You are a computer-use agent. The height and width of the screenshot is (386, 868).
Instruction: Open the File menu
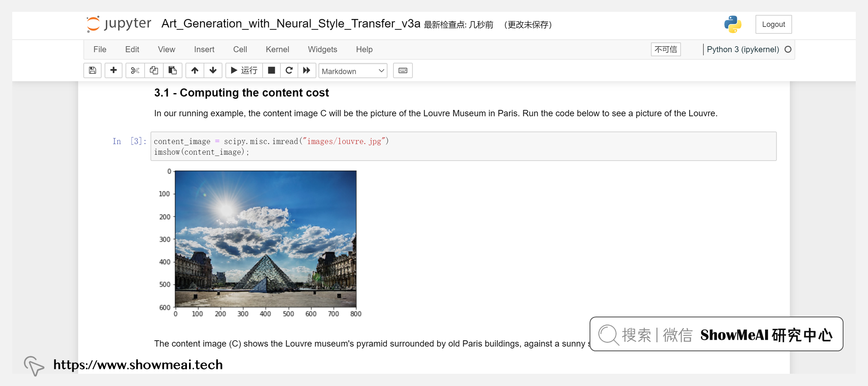pyautogui.click(x=100, y=49)
